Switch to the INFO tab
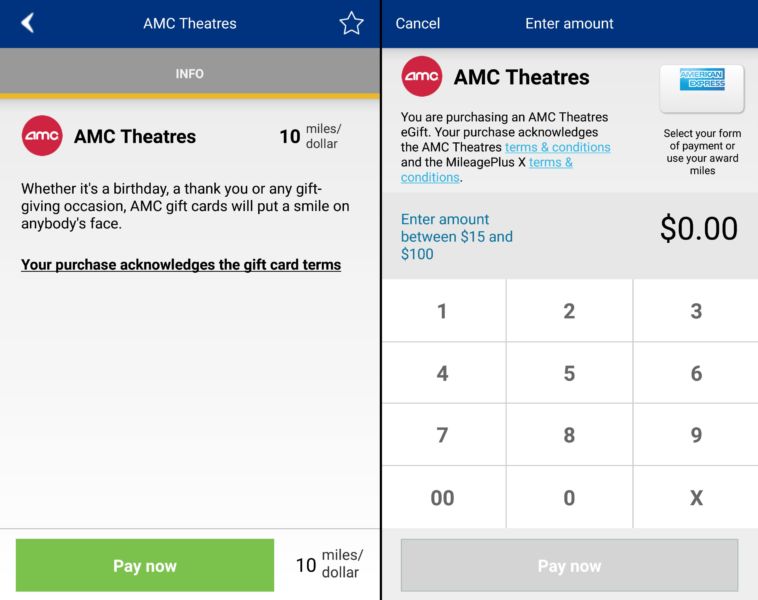The width and height of the screenshot is (758, 600). click(x=190, y=74)
